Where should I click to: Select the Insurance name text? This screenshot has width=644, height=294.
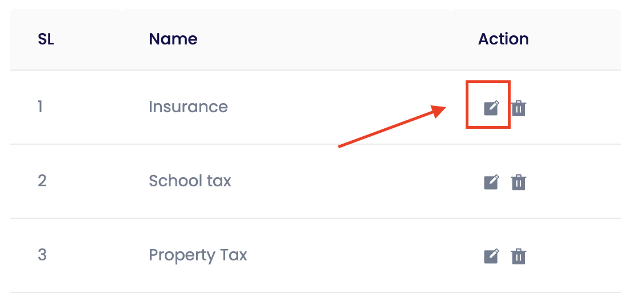coord(188,107)
